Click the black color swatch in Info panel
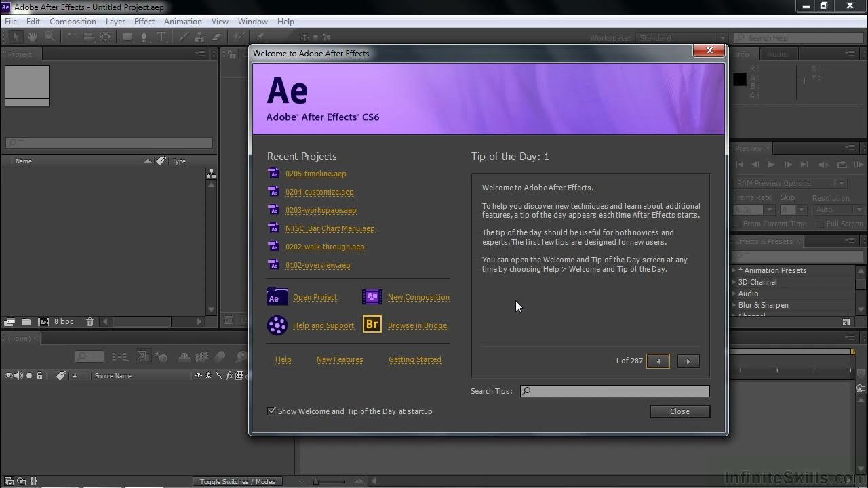Viewport: 868px width, 488px height. pyautogui.click(x=740, y=79)
